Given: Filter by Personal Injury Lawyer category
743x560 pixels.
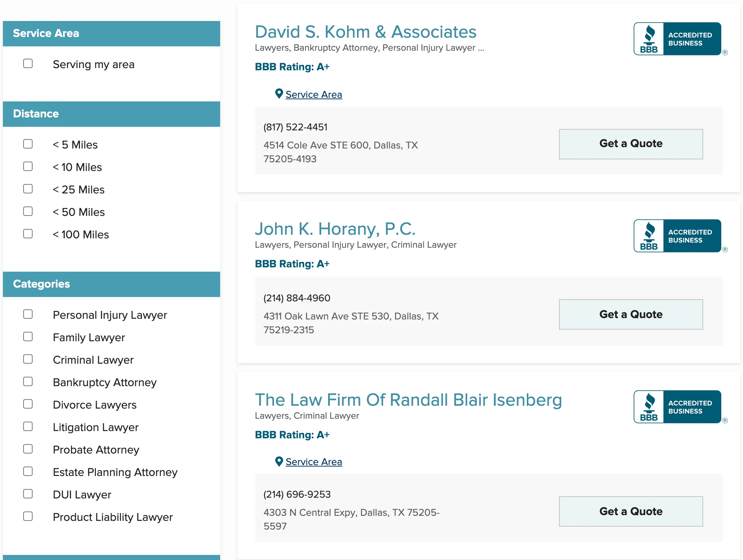Looking at the screenshot, I should [28, 314].
